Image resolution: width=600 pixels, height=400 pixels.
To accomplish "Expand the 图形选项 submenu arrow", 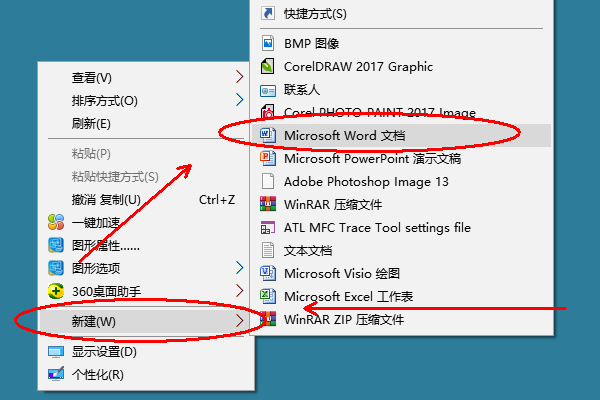I will pyautogui.click(x=240, y=268).
